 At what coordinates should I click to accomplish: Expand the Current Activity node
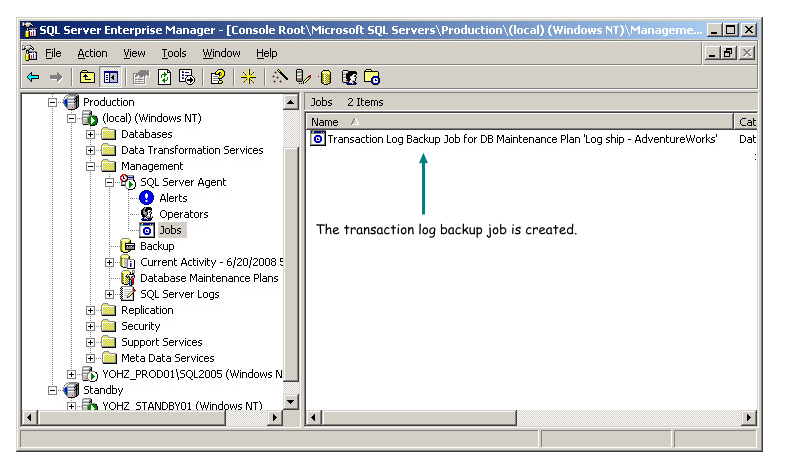coord(109,263)
